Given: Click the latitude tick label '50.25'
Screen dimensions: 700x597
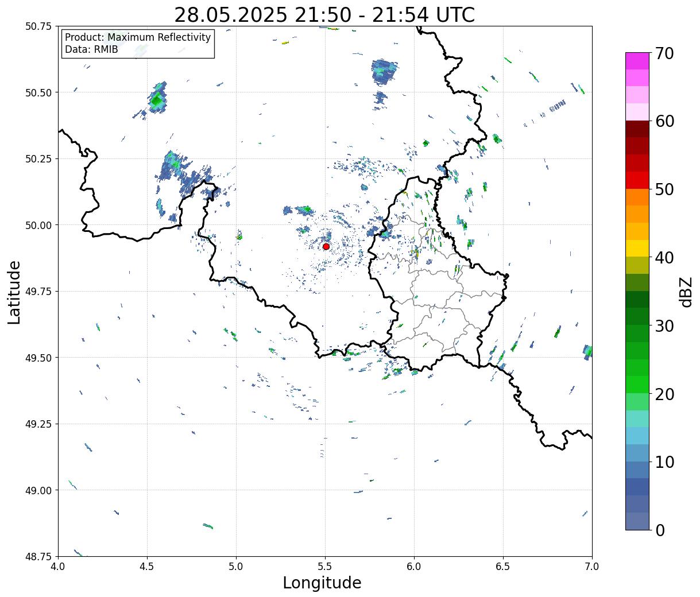Looking at the screenshot, I should click(38, 159).
